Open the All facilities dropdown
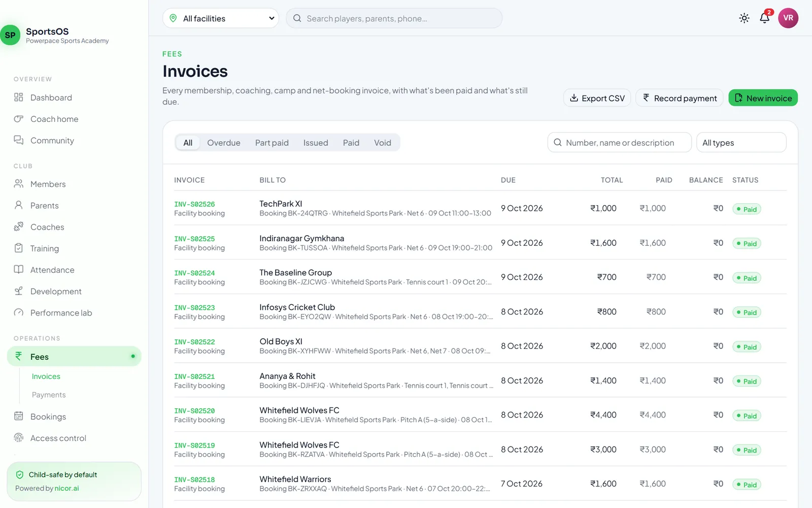 [221, 18]
